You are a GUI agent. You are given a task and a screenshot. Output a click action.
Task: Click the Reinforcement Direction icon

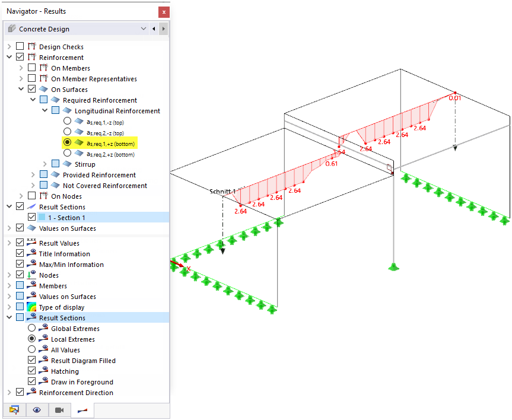coord(31,392)
